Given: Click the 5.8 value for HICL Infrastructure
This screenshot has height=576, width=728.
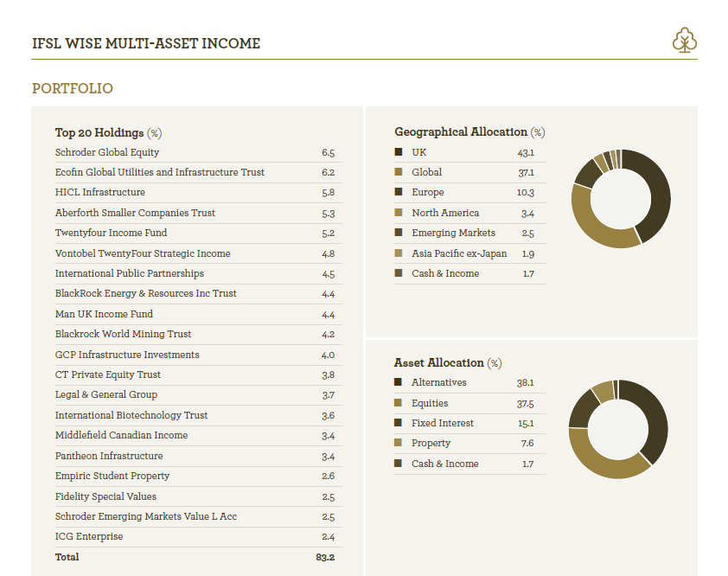Looking at the screenshot, I should [x=329, y=192].
